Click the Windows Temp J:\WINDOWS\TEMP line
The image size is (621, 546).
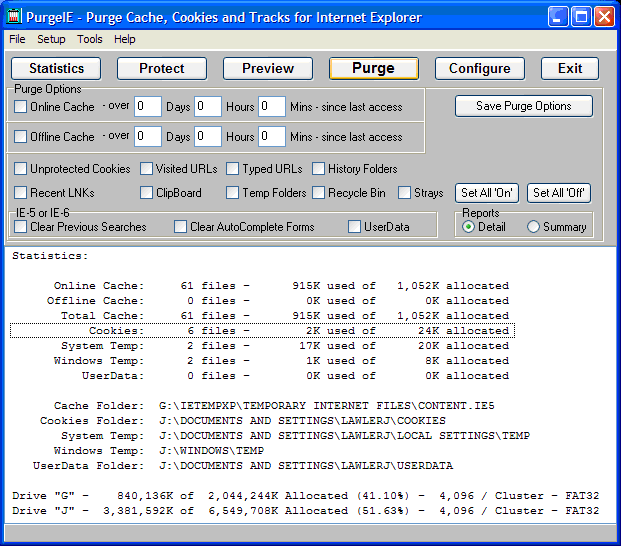coord(159,451)
